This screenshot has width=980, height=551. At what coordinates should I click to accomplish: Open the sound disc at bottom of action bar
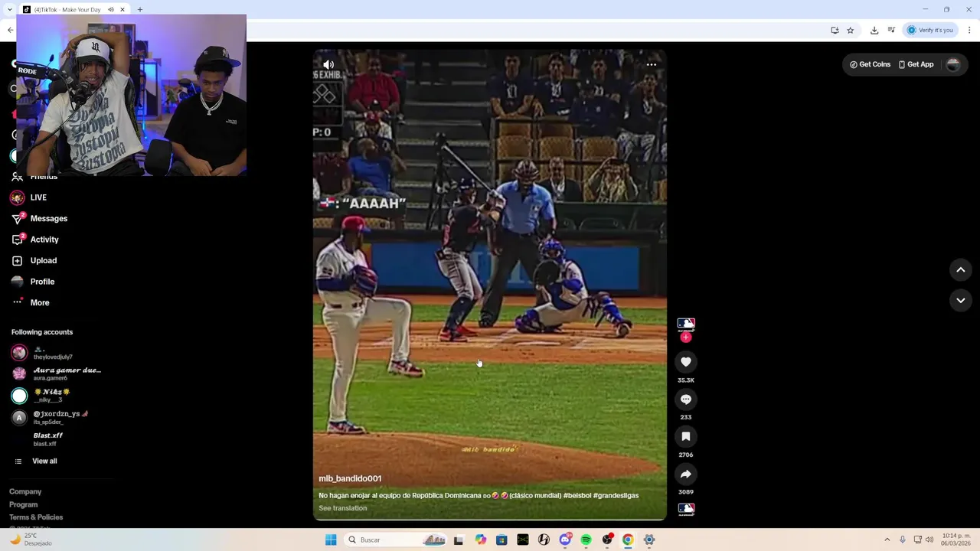click(686, 509)
